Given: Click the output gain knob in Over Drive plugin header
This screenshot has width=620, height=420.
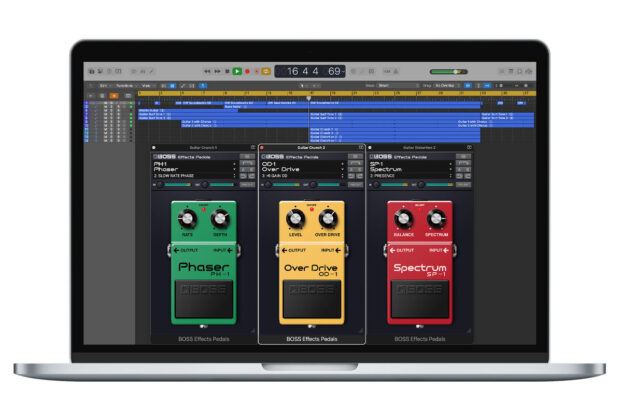Looking at the screenshot, I should point(314,185).
